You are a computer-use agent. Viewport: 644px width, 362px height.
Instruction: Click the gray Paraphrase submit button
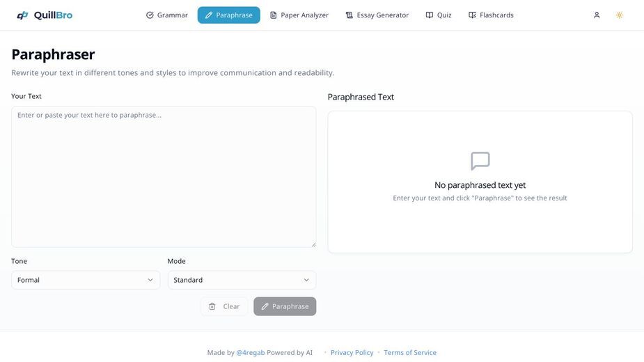pyautogui.click(x=285, y=306)
